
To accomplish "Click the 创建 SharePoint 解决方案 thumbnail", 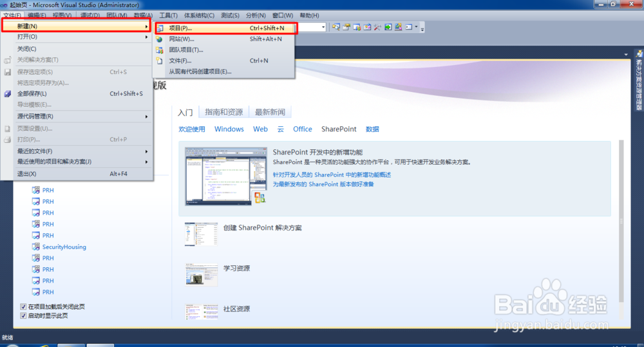I will point(201,234).
